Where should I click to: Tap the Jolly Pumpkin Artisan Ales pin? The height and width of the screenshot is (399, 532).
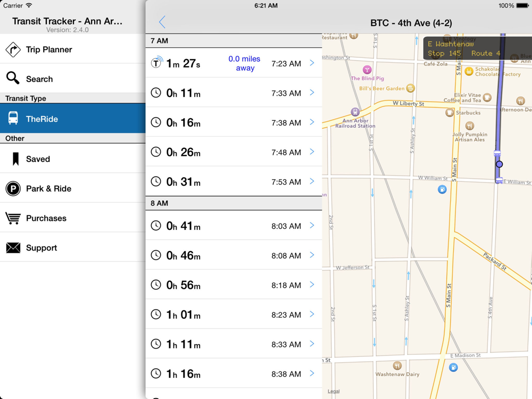tap(470, 126)
